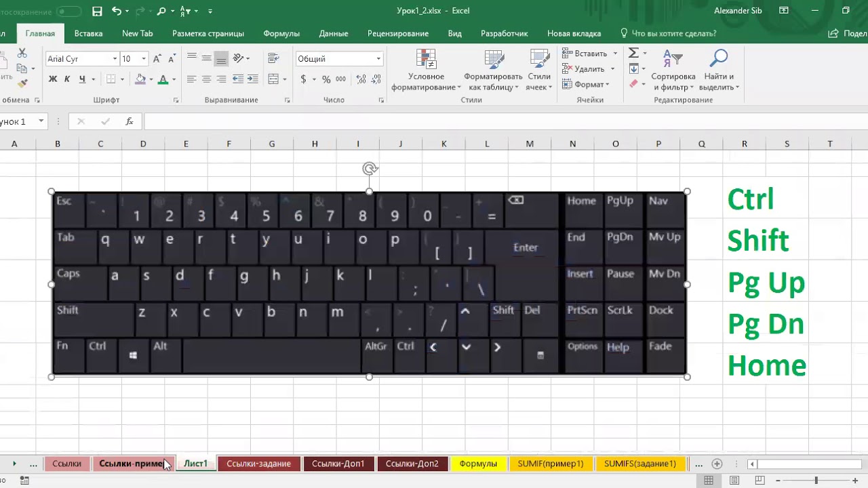Switch to sheet tab Ссылки-Доп2
The width and height of the screenshot is (868, 488).
(x=412, y=464)
